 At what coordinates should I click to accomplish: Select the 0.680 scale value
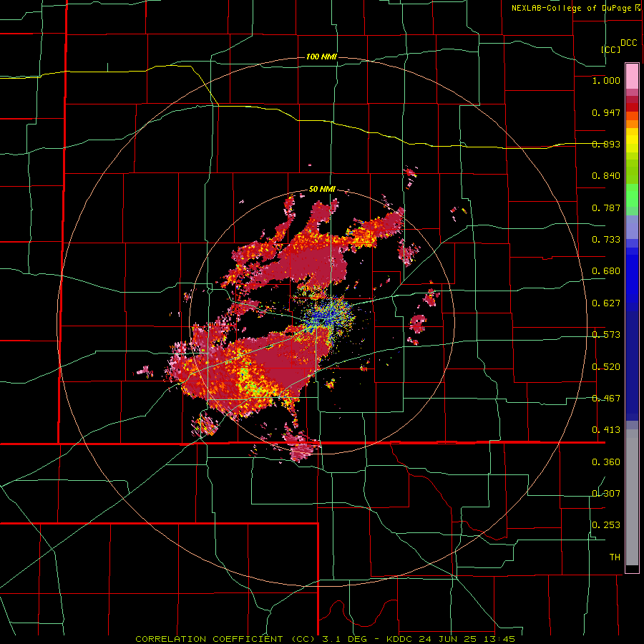coord(606,271)
